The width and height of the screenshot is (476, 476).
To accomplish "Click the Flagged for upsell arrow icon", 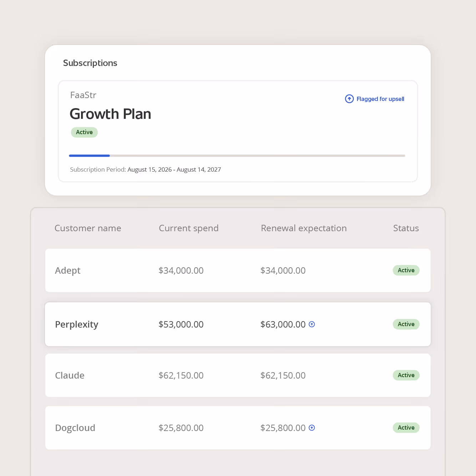I will tap(349, 99).
